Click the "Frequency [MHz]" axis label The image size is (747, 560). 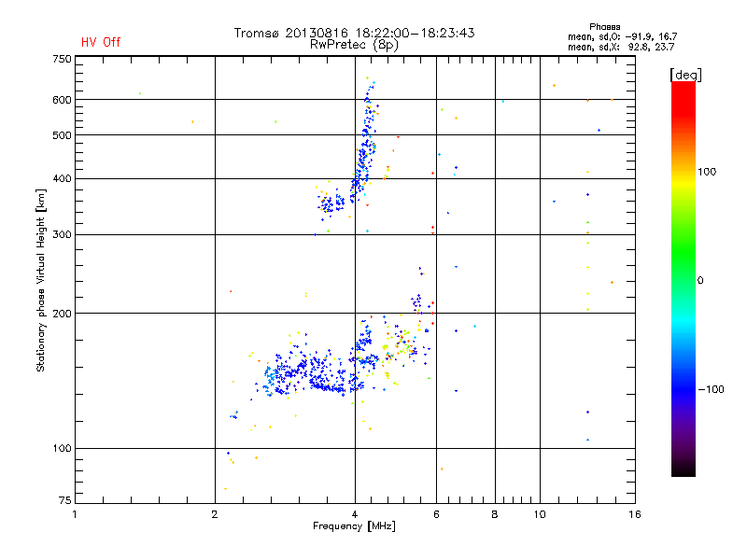pos(354,526)
